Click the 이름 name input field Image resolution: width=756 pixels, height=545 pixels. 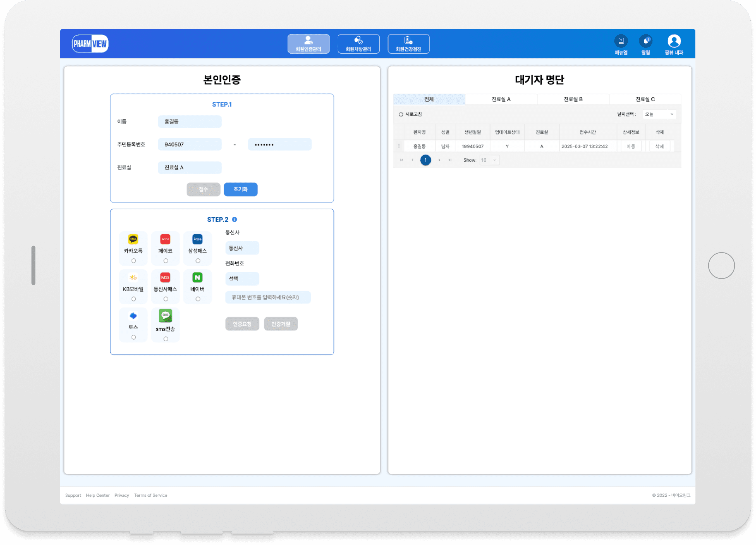click(190, 122)
